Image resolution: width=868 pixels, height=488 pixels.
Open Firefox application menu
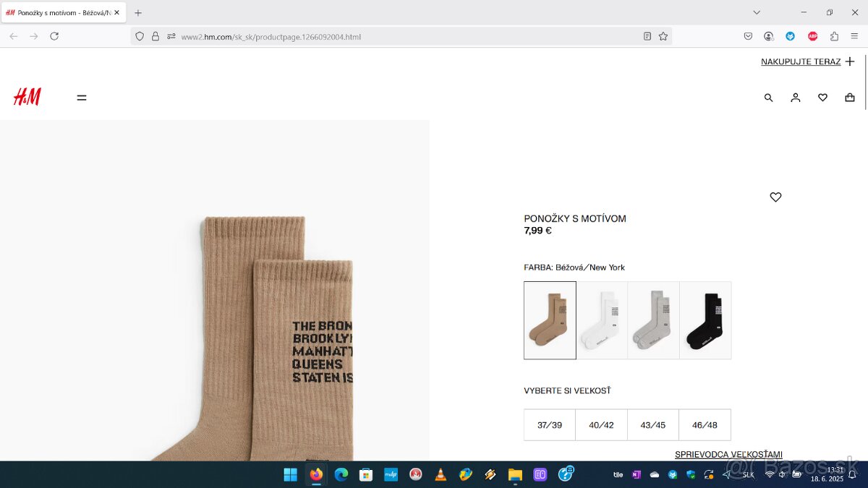[854, 36]
